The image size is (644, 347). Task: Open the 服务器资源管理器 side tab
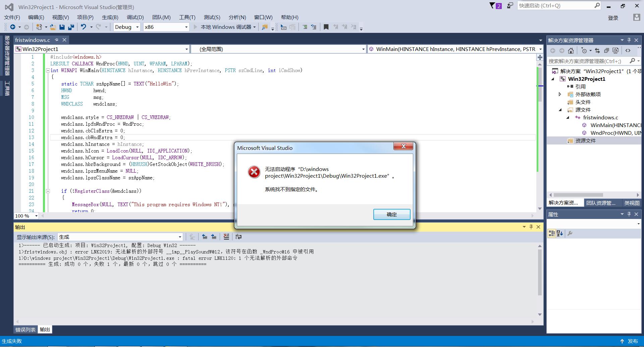pos(7,55)
